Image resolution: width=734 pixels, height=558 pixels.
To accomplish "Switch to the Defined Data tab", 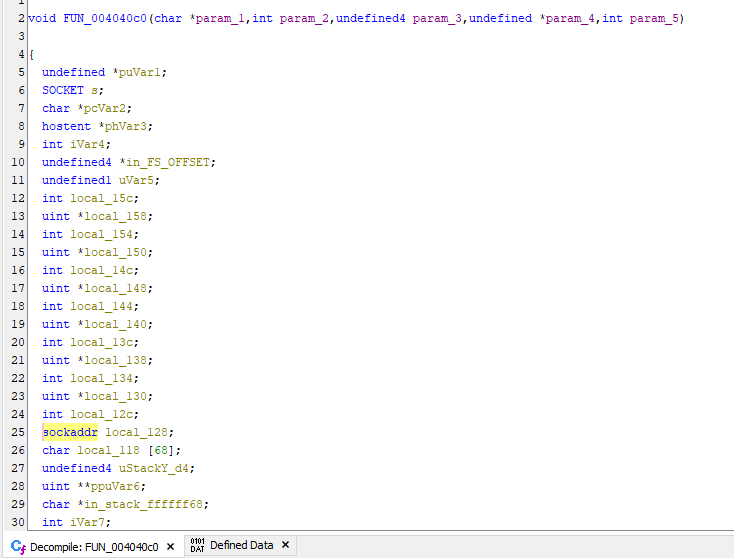I will pyautogui.click(x=241, y=545).
